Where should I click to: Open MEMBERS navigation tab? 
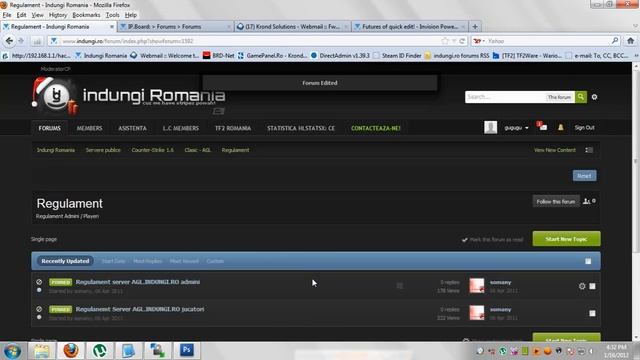(89, 128)
